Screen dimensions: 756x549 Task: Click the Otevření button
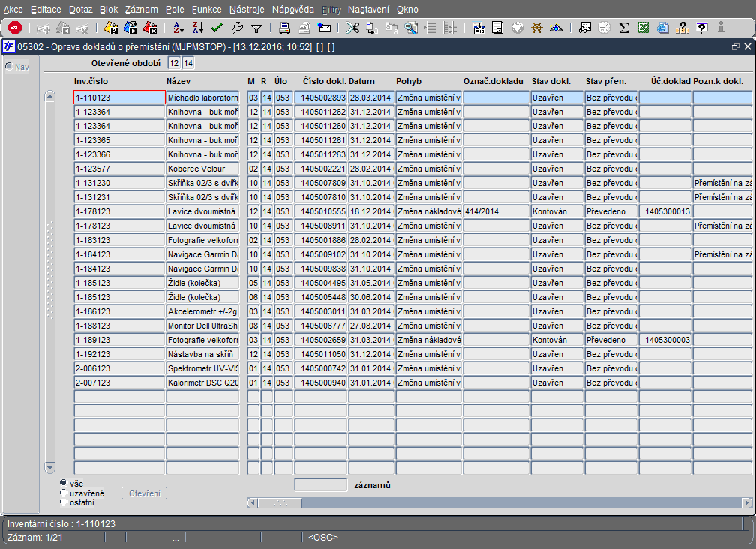(x=145, y=493)
